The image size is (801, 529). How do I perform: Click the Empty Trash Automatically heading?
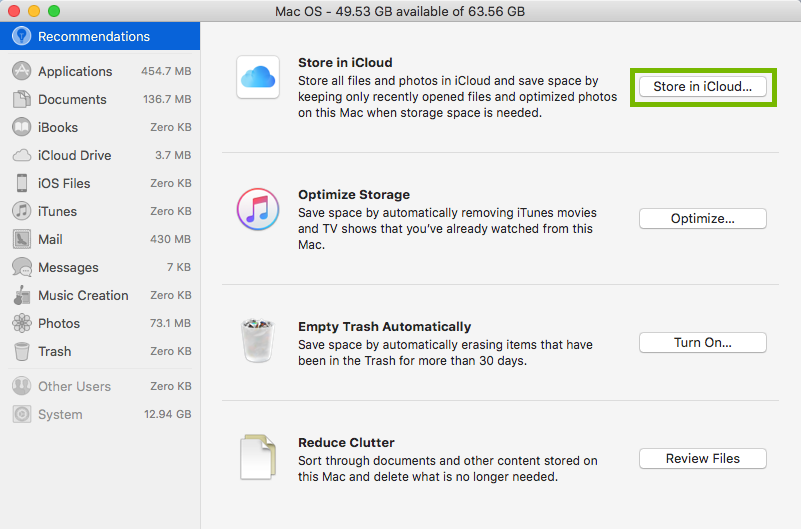coord(385,326)
